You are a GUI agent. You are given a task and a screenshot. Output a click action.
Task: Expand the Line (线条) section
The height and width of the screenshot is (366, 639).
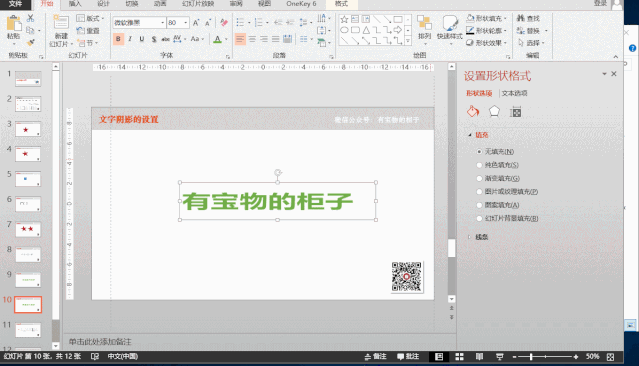(x=470, y=237)
